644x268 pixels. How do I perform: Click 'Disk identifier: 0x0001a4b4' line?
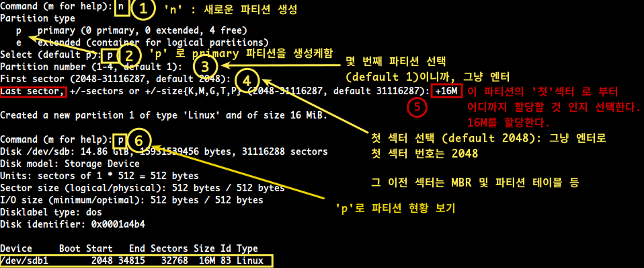pyautogui.click(x=73, y=225)
